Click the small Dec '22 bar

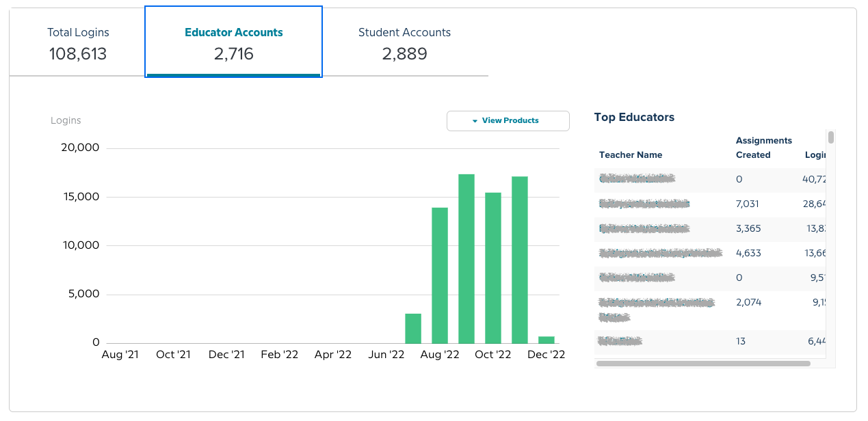[x=547, y=340]
